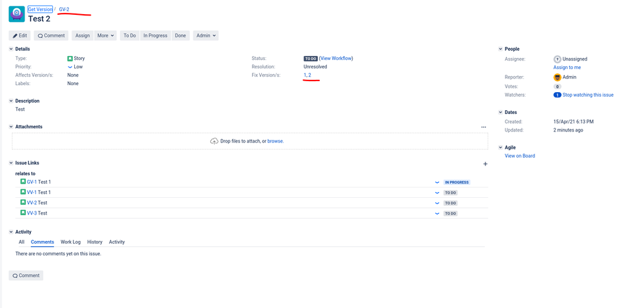The height and width of the screenshot is (308, 644).
Task: Click the Admin reporter avatar
Action: (558, 77)
